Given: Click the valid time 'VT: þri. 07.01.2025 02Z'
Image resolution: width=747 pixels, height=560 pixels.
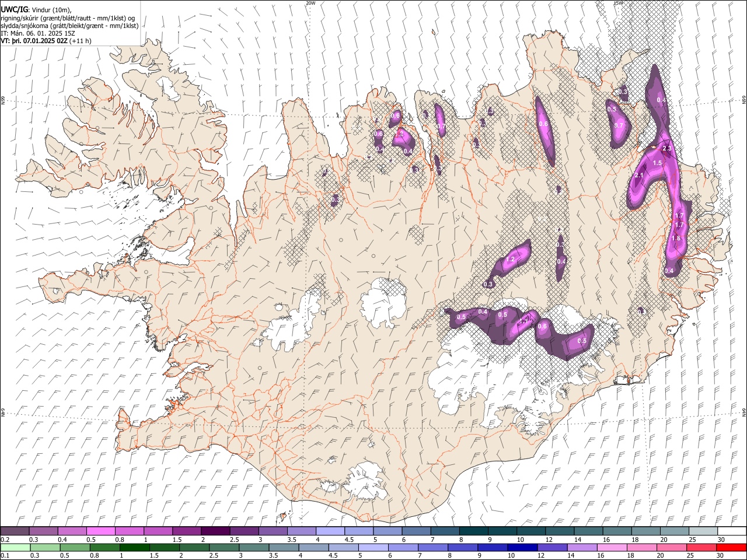Looking at the screenshot, I should pyautogui.click(x=34, y=41).
